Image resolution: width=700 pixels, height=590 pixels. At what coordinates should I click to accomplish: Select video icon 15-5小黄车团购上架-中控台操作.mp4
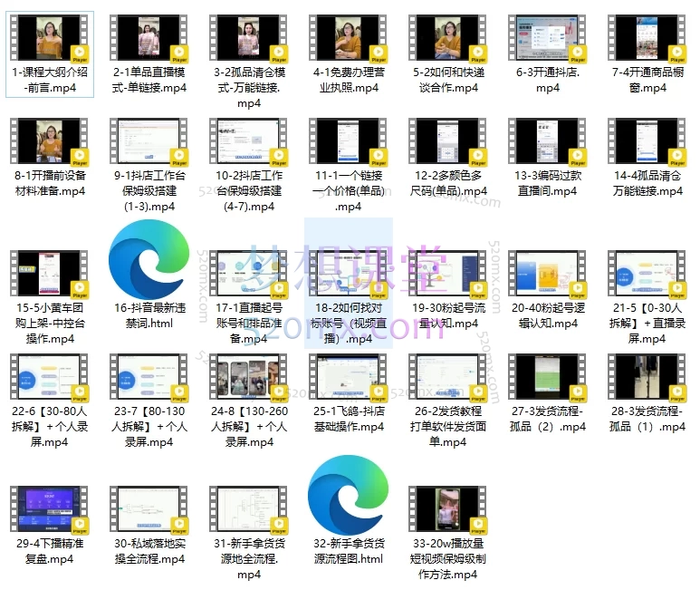coord(49,274)
